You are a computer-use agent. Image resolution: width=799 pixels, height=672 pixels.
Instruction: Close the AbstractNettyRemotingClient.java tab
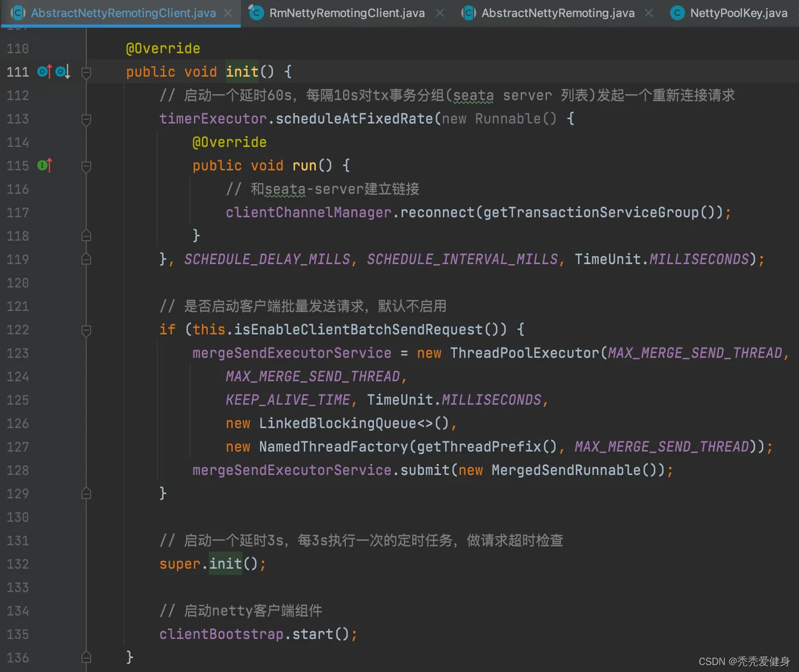tap(228, 13)
